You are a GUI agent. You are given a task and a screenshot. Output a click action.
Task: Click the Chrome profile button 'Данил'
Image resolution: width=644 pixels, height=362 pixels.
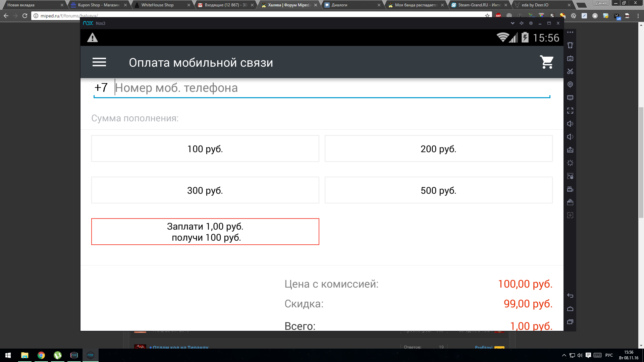601,3
